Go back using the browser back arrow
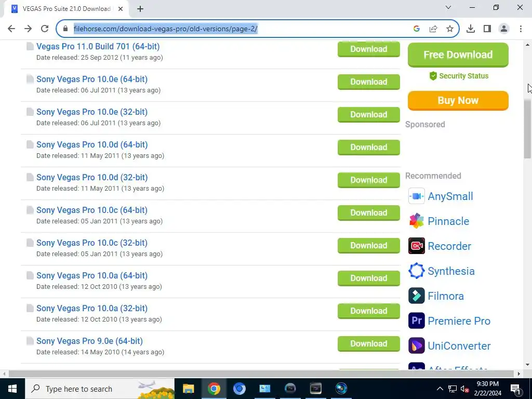The image size is (532, 399). pos(11,29)
